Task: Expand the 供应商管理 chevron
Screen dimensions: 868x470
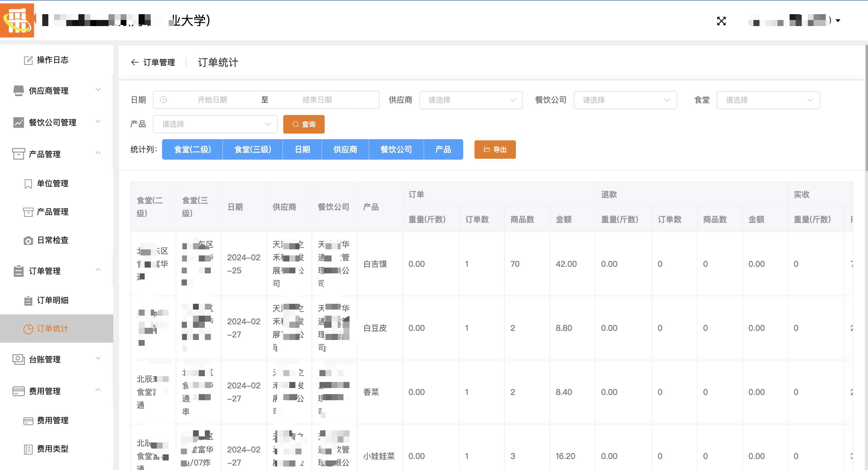Action: point(98,90)
